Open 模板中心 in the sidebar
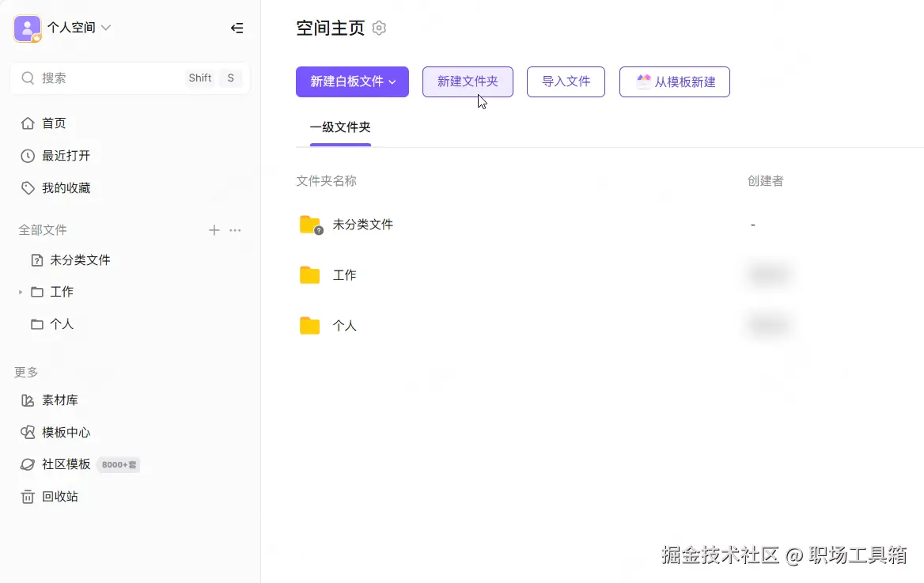Image resolution: width=924 pixels, height=583 pixels. pyautogui.click(x=66, y=433)
